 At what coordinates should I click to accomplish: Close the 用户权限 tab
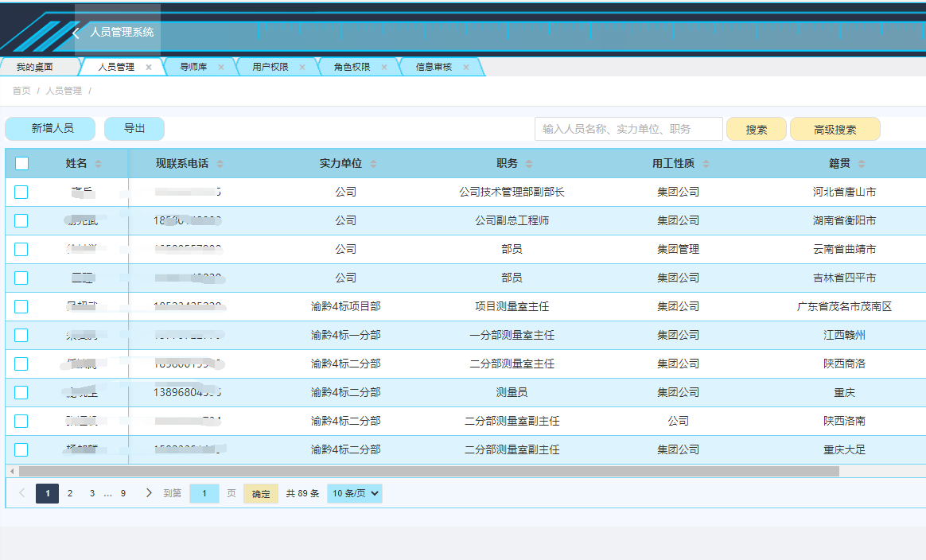pyautogui.click(x=302, y=68)
